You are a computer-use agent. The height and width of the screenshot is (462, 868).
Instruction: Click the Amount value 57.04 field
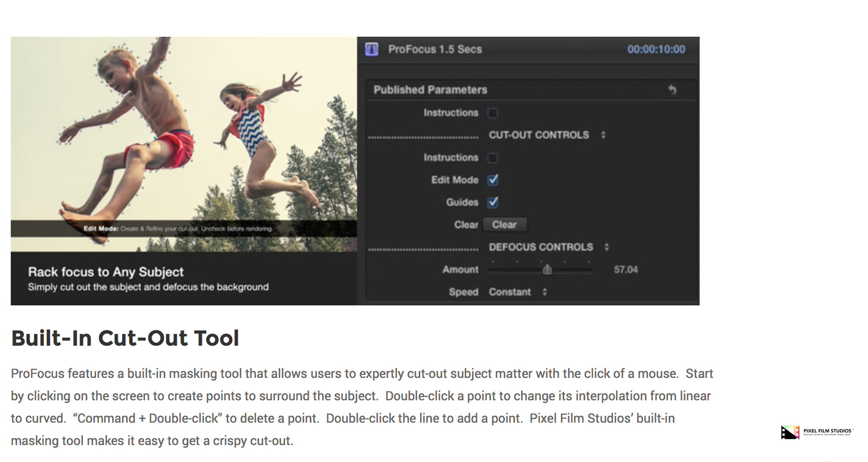pos(626,270)
